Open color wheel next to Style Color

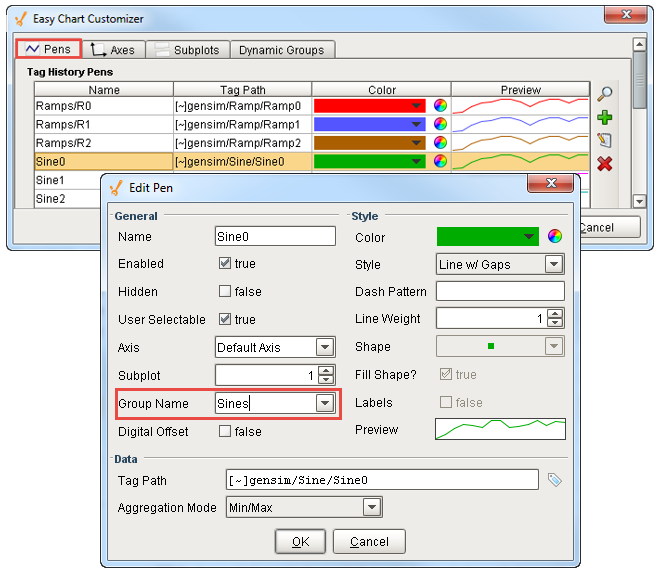tap(555, 237)
